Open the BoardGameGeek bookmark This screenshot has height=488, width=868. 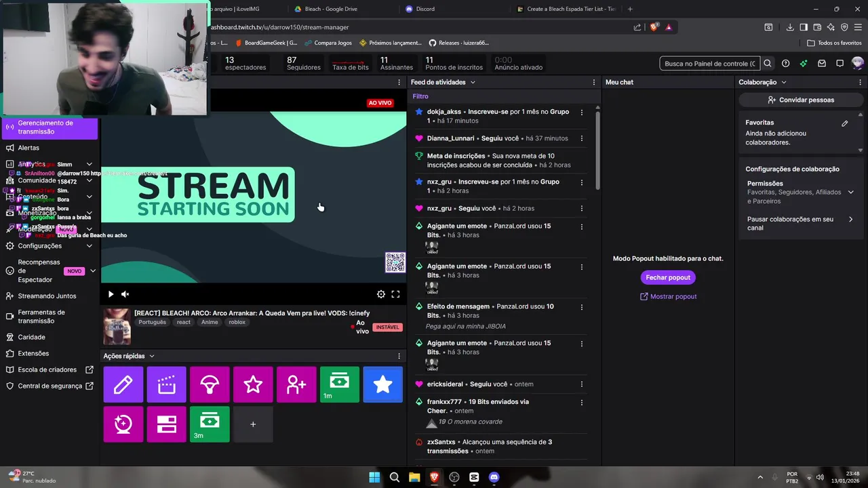tap(267, 43)
